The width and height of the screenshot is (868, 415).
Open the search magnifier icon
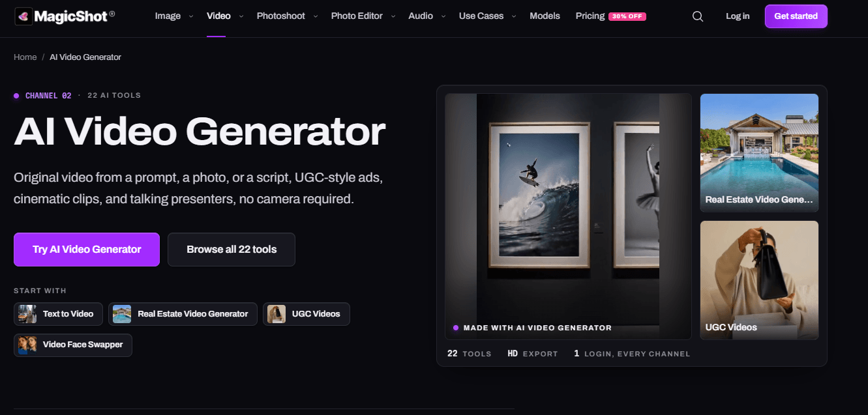(698, 16)
